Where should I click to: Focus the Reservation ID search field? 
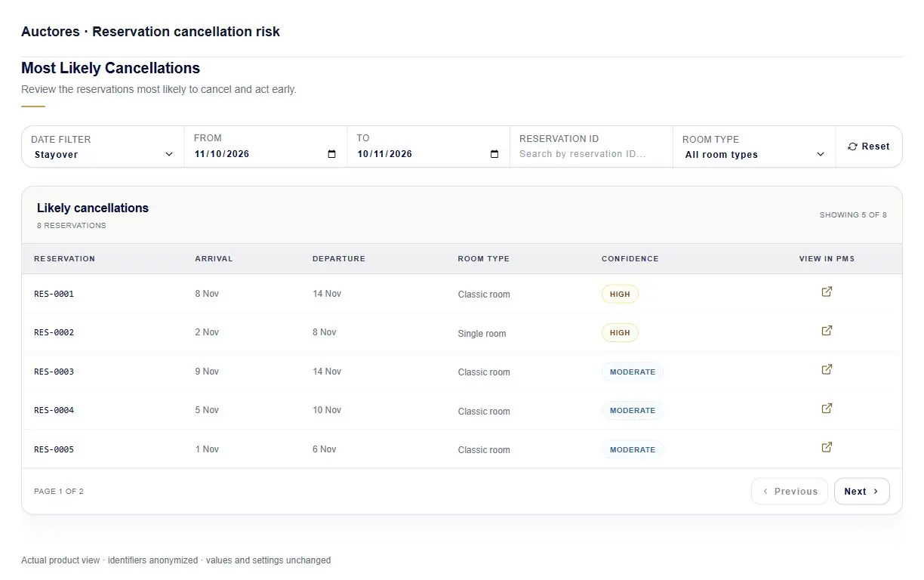click(591, 154)
